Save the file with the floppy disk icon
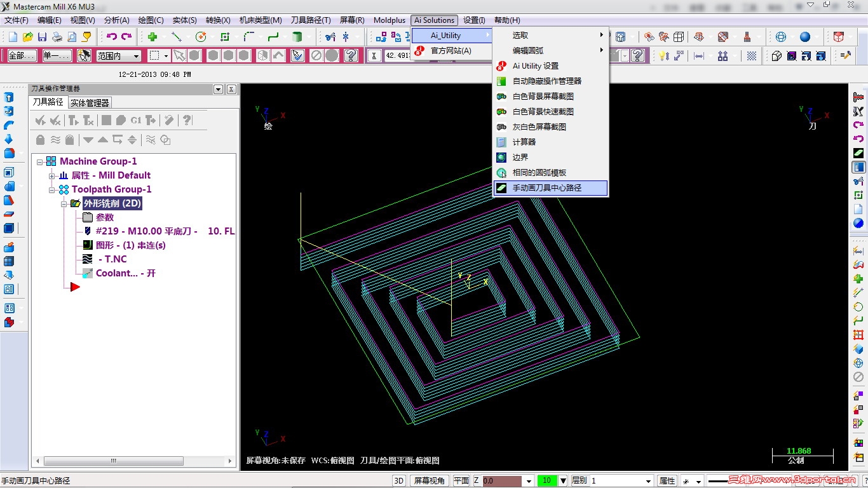This screenshot has width=868, height=488. (42, 37)
